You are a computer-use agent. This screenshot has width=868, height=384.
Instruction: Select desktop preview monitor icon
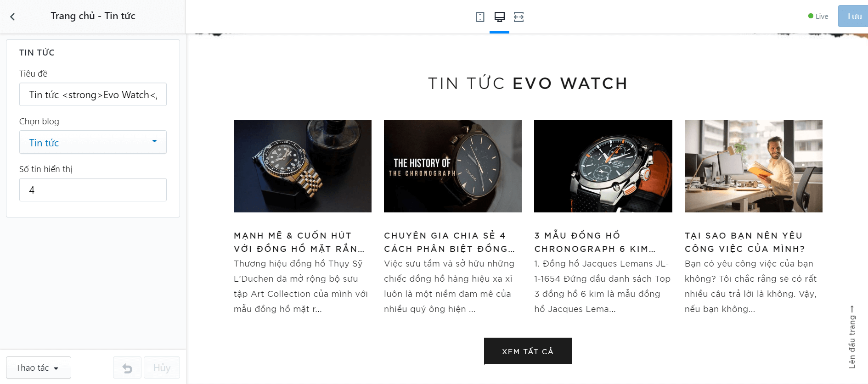point(499,17)
